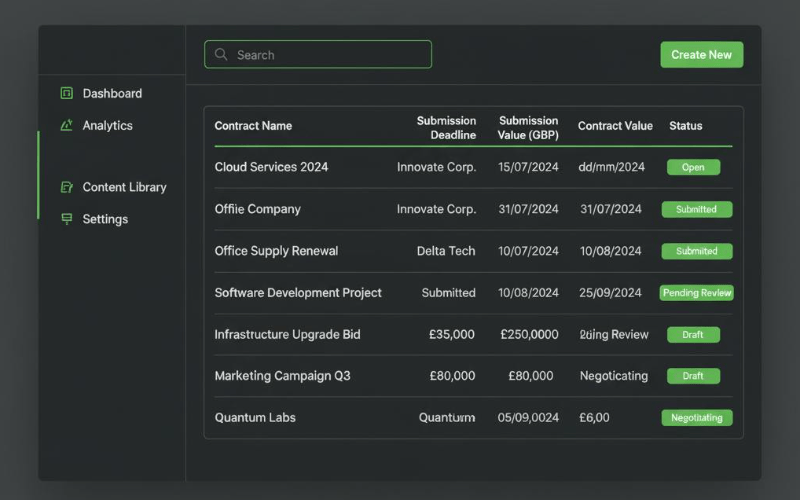Screen dimensions: 800x500
Task: Click the Submitted badge for Office Supply Renewal
Action: [697, 251]
